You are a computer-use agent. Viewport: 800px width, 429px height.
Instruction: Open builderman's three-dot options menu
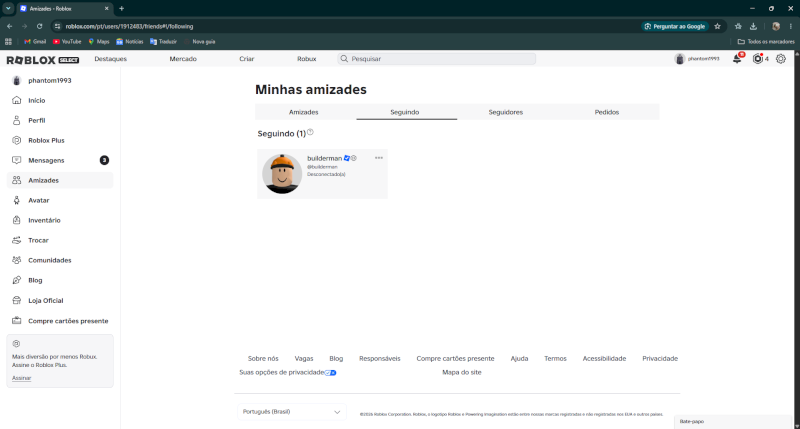tap(379, 158)
